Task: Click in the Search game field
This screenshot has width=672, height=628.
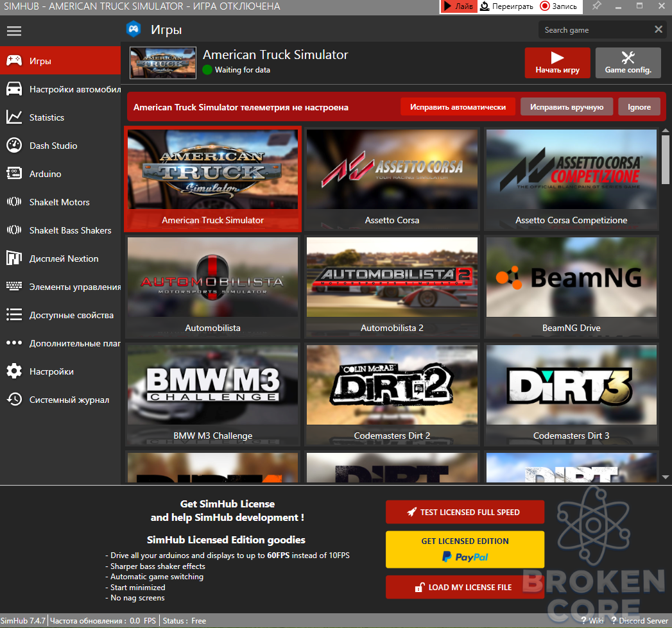Action: pos(596,30)
